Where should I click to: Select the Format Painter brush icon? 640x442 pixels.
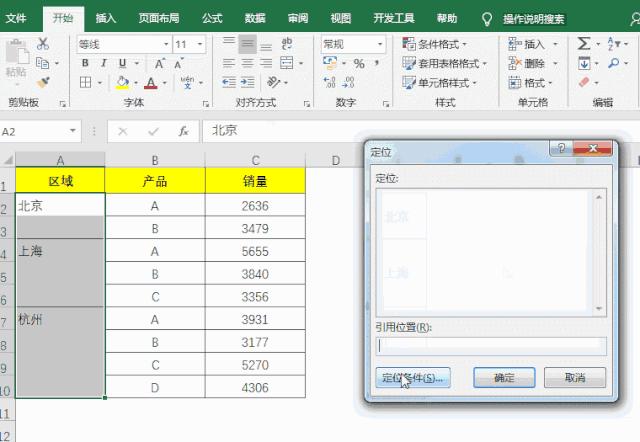click(43, 82)
